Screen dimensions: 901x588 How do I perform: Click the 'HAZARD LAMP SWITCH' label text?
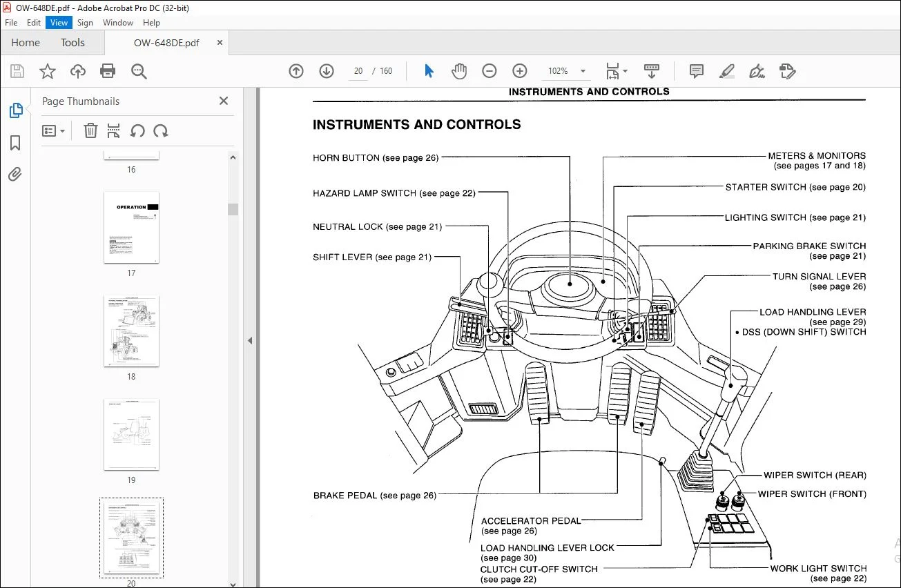click(365, 193)
